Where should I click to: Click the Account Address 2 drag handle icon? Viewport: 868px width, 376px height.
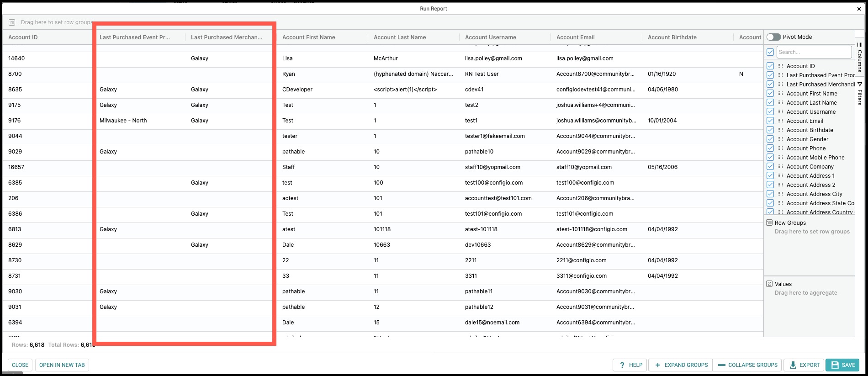pos(780,185)
